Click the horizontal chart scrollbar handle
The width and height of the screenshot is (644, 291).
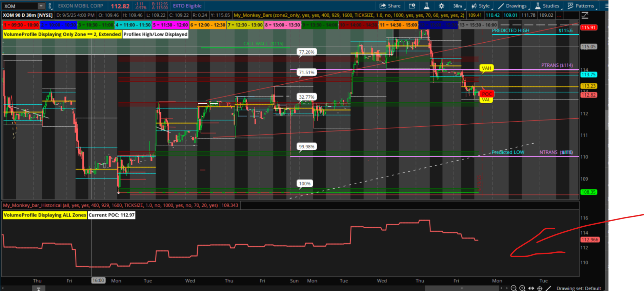tap(461, 288)
